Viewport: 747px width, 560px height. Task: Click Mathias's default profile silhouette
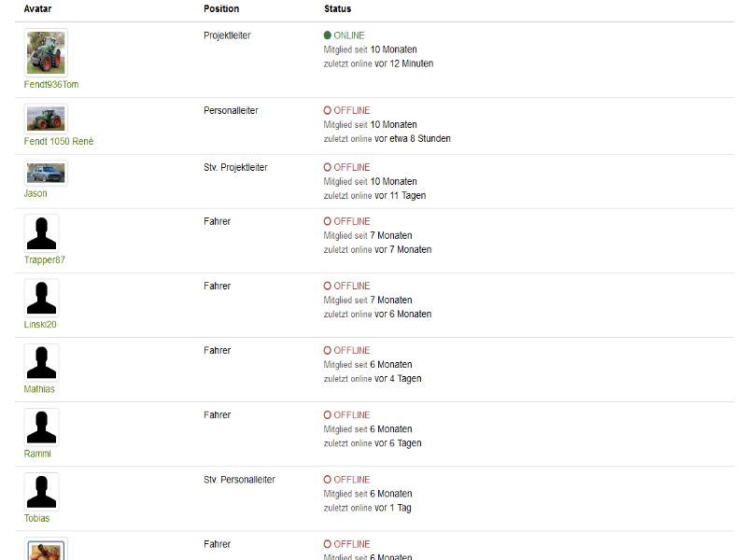(41, 362)
